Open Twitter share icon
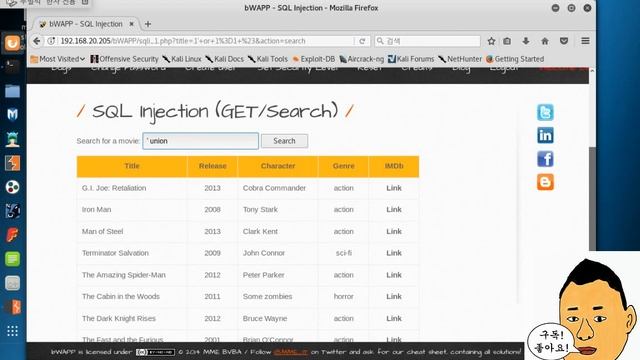Screen dimensions: 640x360 (545, 112)
